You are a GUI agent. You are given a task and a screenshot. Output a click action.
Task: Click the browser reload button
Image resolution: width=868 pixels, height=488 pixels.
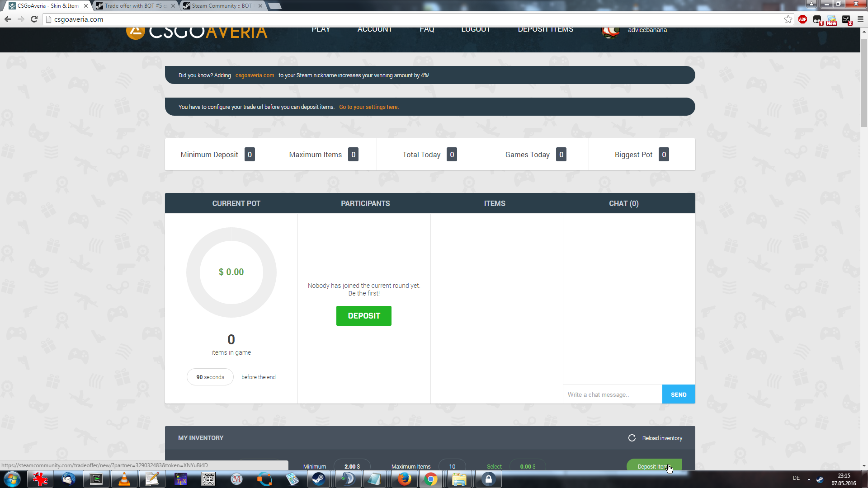pos(34,19)
